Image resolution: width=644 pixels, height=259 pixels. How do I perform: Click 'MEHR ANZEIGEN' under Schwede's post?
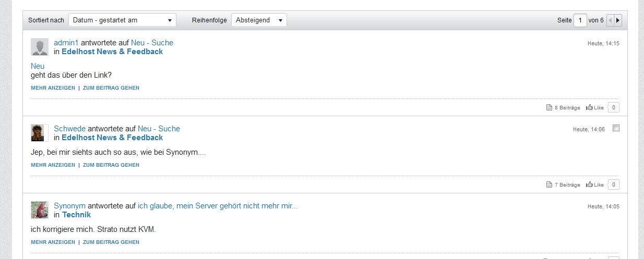53,165
